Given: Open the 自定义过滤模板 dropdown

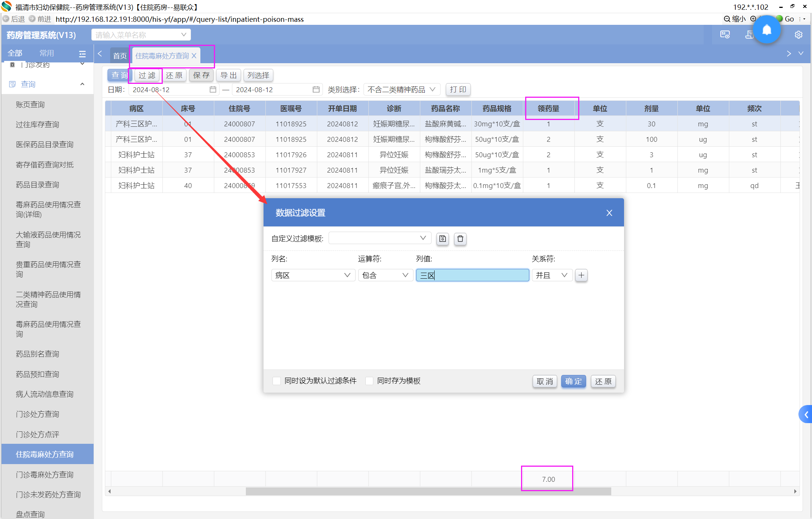Looking at the screenshot, I should click(x=380, y=238).
